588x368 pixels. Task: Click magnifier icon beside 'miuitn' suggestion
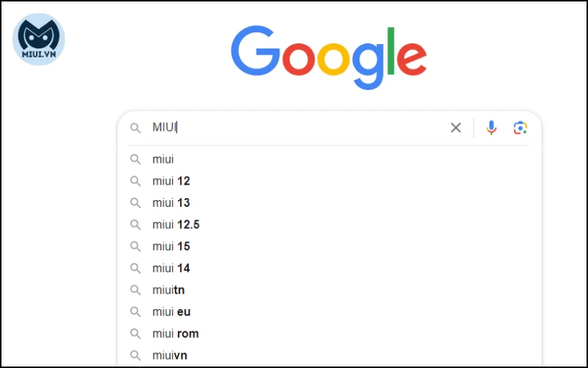coord(135,290)
